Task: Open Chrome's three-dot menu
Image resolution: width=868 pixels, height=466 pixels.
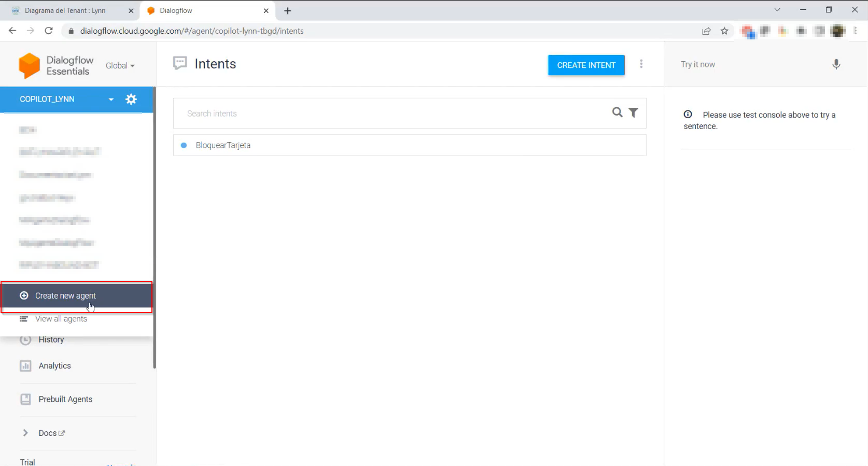Action: click(x=856, y=31)
